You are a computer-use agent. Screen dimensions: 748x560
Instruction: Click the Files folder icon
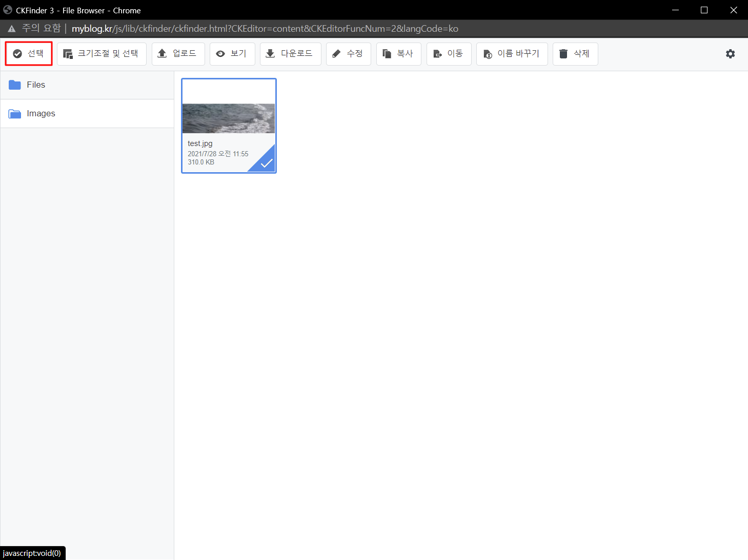[15, 85]
